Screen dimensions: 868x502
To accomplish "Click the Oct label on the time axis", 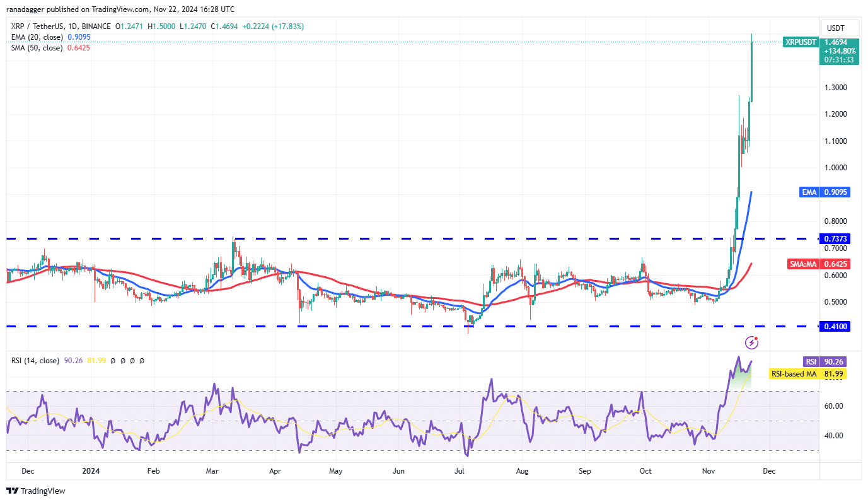I will (x=645, y=471).
